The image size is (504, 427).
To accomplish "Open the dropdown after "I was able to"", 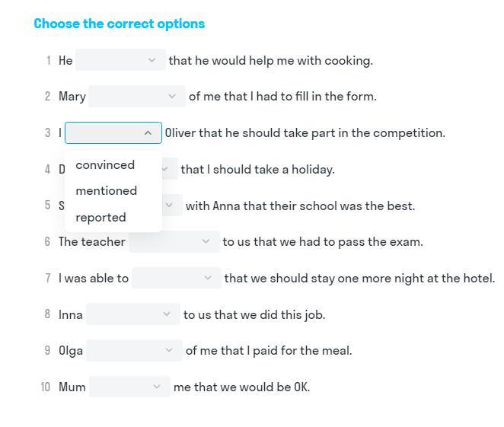I will (x=176, y=279).
